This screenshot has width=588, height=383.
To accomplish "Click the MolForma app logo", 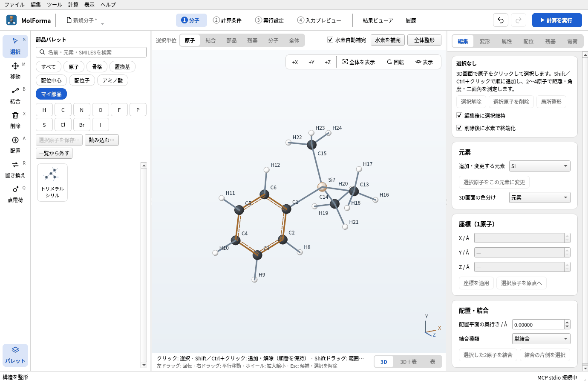I will tap(12, 20).
